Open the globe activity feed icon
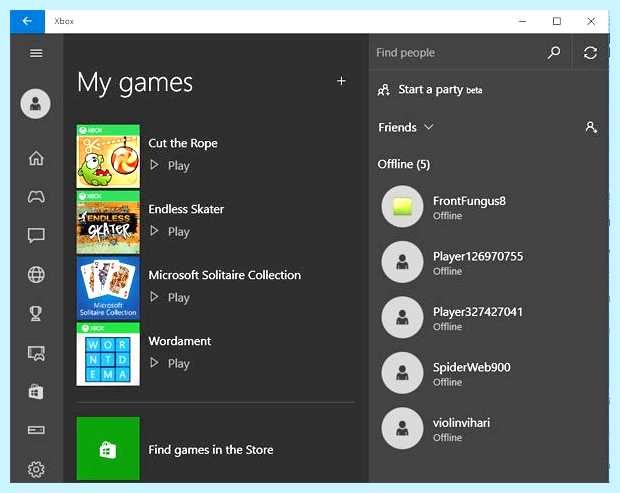This screenshot has height=493, width=620. click(36, 274)
